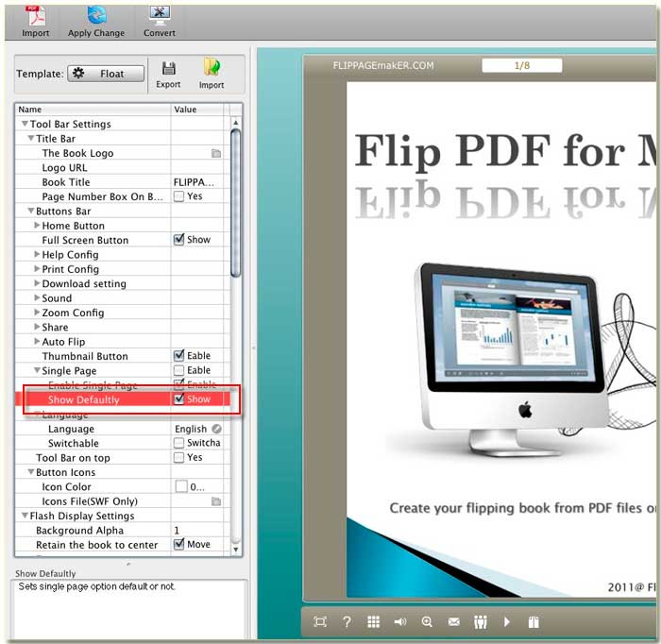Click the Name column header
This screenshot has height=644, width=661.
pos(93,110)
